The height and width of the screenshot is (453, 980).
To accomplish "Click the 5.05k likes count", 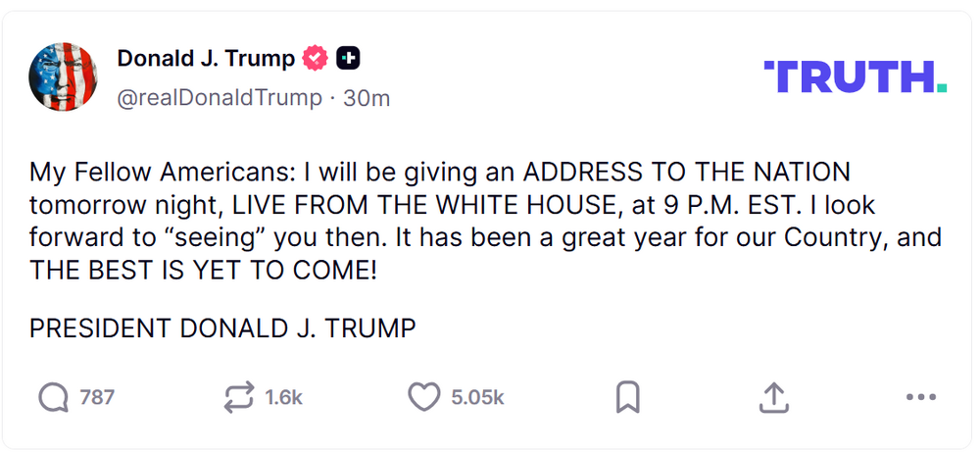I will 477,397.
